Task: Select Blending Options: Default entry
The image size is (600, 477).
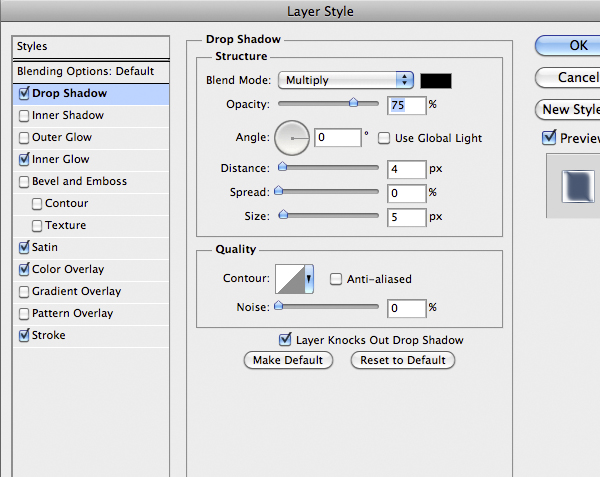Action: coord(86,71)
